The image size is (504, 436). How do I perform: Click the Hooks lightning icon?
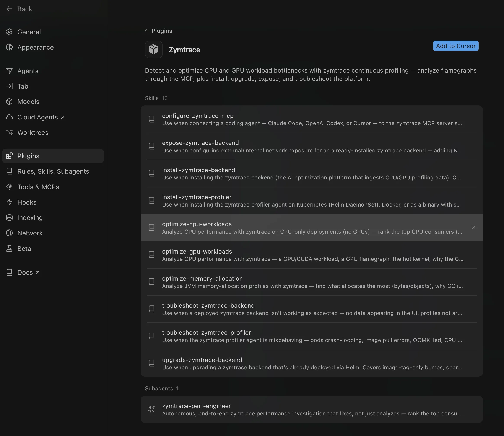[9, 202]
